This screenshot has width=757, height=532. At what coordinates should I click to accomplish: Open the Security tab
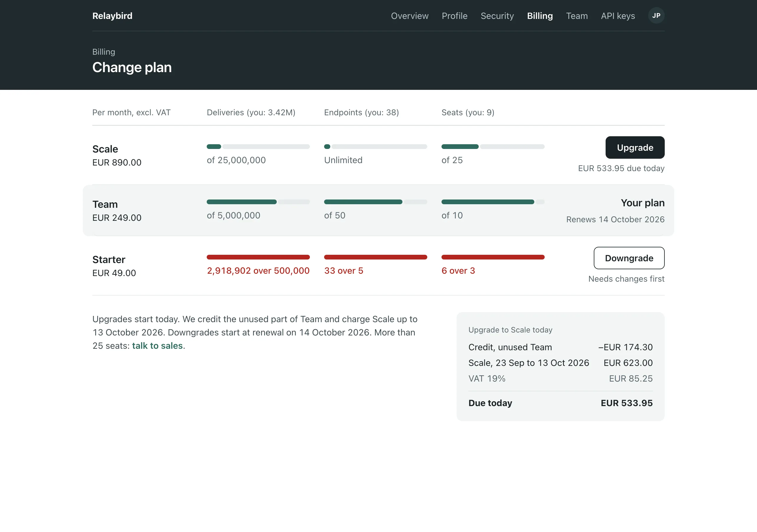tap(497, 16)
